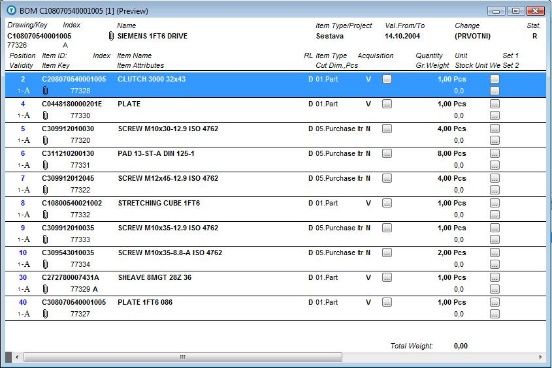Viewport: 552px width, 368px height.
Task: Select the SCREW M10x35-8.8-A ISO 4762 row
Action: pos(275,259)
